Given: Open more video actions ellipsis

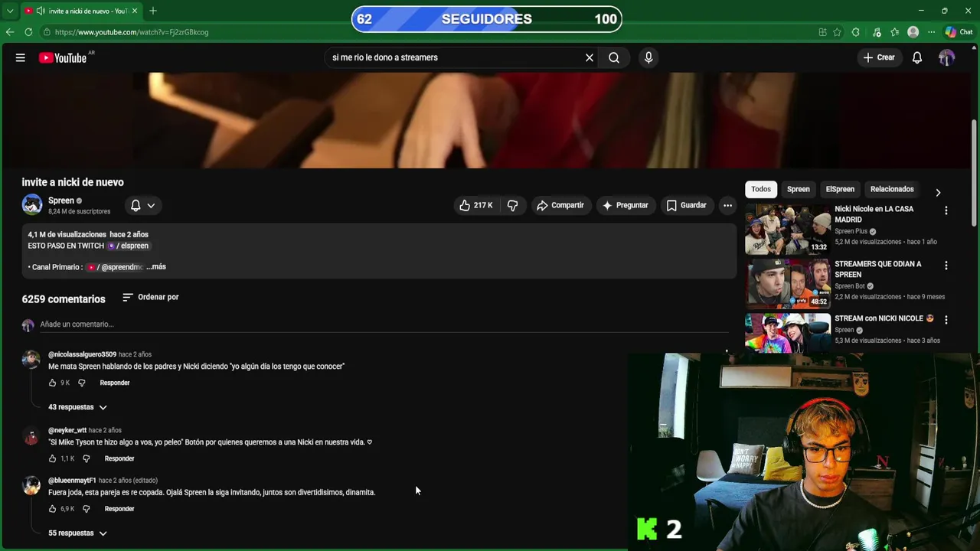Looking at the screenshot, I should pos(728,205).
